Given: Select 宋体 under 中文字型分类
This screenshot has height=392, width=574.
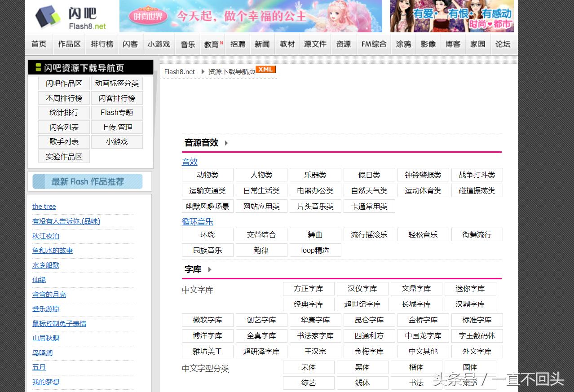Looking at the screenshot, I should 309,367.
